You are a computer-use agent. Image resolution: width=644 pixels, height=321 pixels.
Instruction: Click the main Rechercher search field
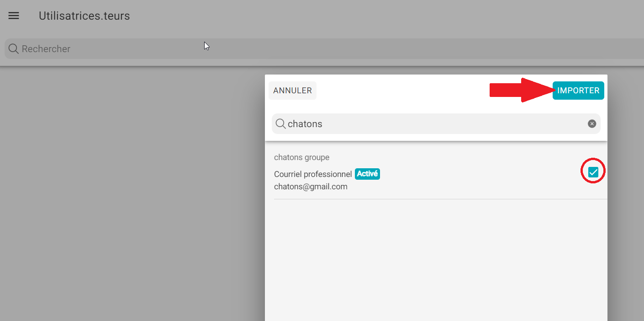pyautogui.click(x=324, y=48)
